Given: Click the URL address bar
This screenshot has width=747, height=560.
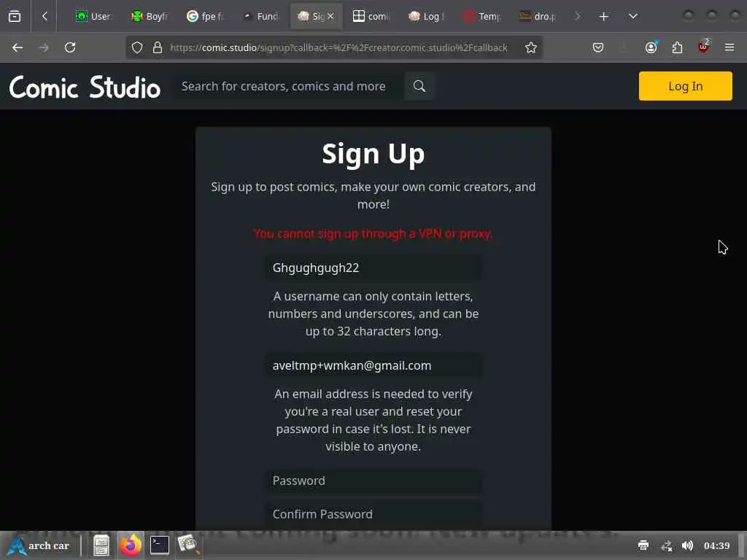Looking at the screenshot, I should [x=338, y=47].
